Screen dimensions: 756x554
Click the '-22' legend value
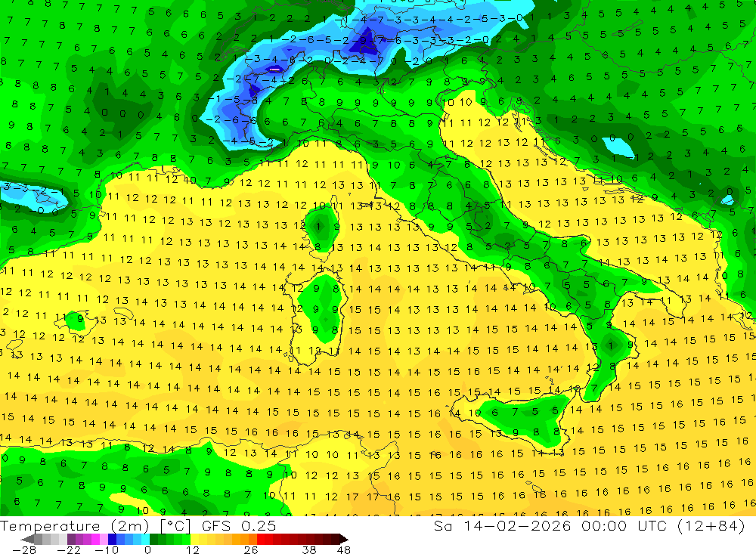69,549
